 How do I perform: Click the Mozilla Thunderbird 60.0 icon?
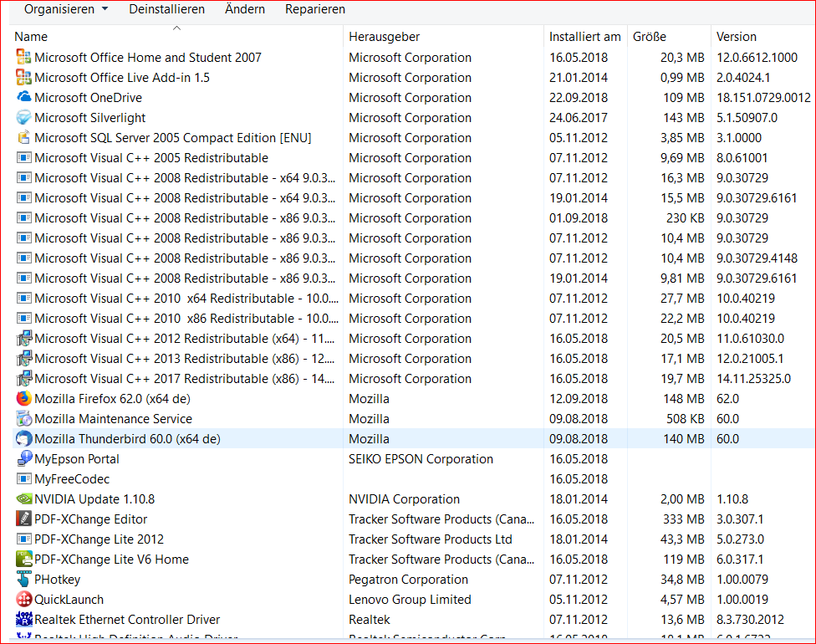point(24,439)
